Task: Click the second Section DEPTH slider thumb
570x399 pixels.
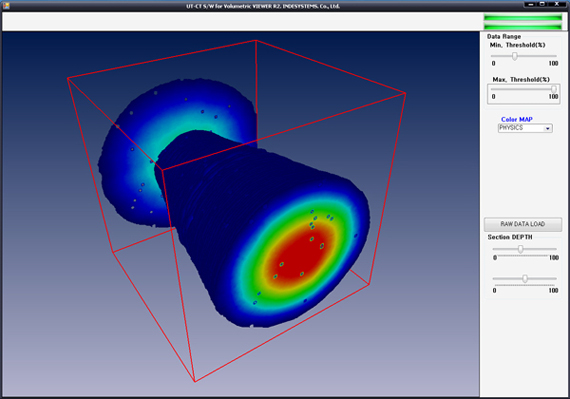Action: (x=525, y=279)
